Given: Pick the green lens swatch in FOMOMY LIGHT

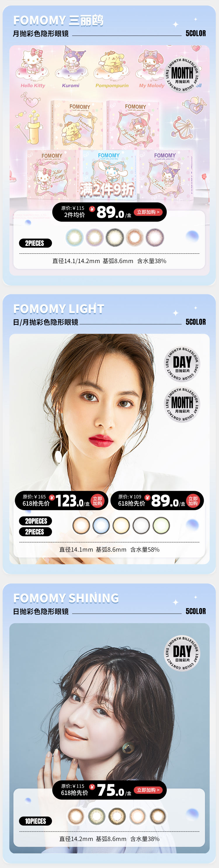Looking at the screenshot, I should point(161,525).
